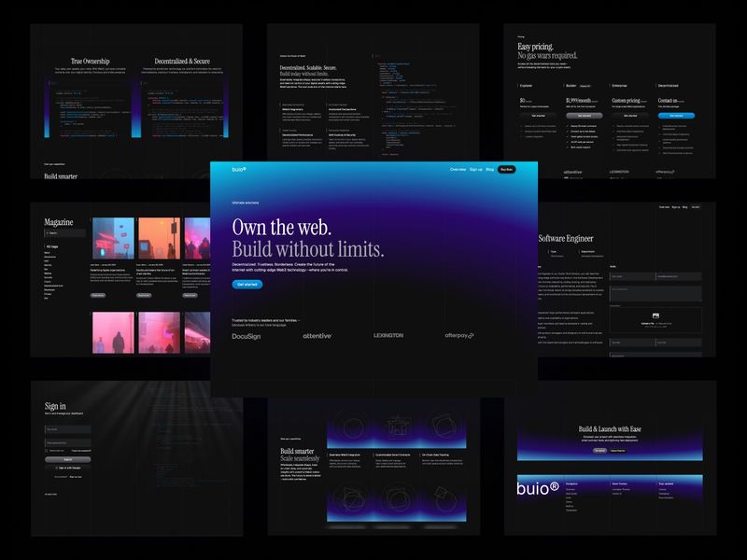Toggle a feature checkmark under Contact us plan
The height and width of the screenshot is (560, 747).
[x=661, y=127]
